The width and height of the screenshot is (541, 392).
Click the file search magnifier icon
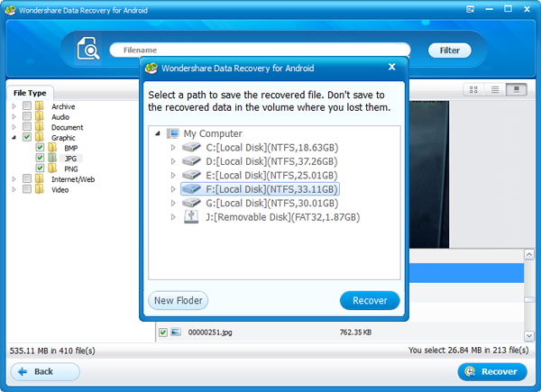(x=88, y=49)
